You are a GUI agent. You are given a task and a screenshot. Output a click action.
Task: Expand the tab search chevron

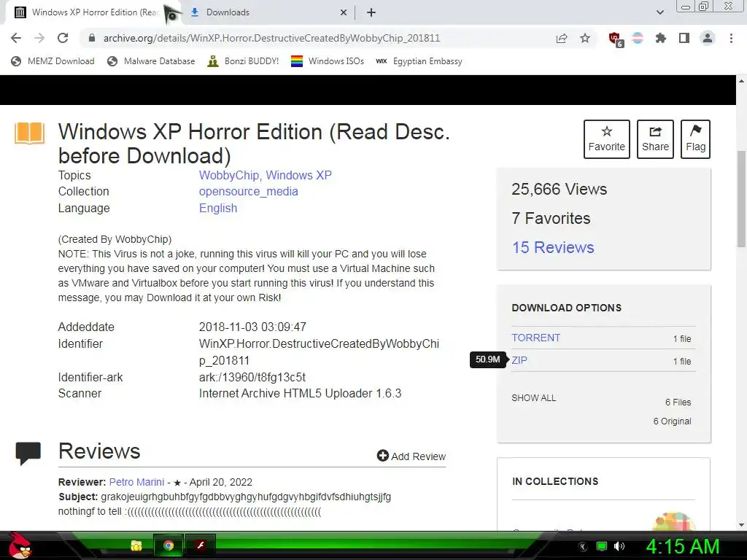coord(659,12)
